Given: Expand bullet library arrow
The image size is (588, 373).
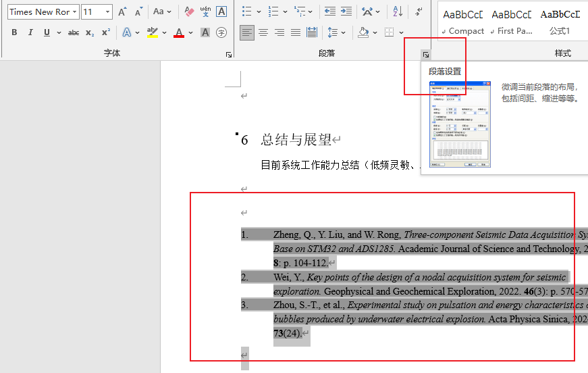Looking at the screenshot, I should point(259,12).
